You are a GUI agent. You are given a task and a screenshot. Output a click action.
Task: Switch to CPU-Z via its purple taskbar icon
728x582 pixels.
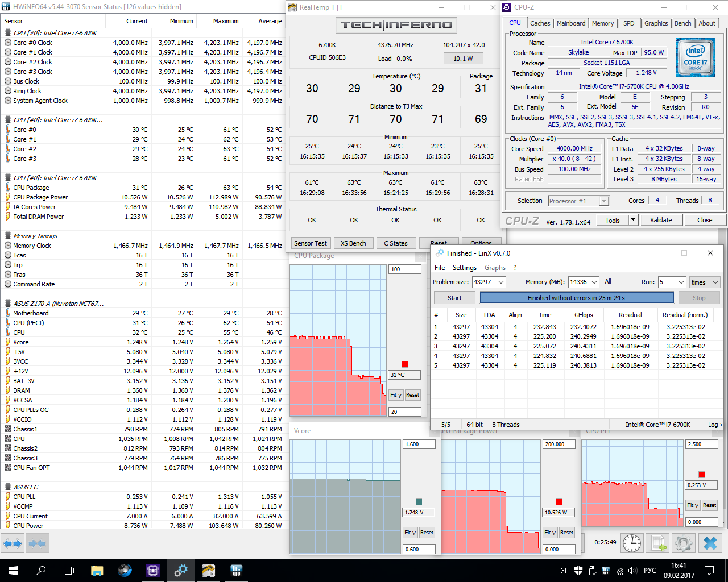153,571
